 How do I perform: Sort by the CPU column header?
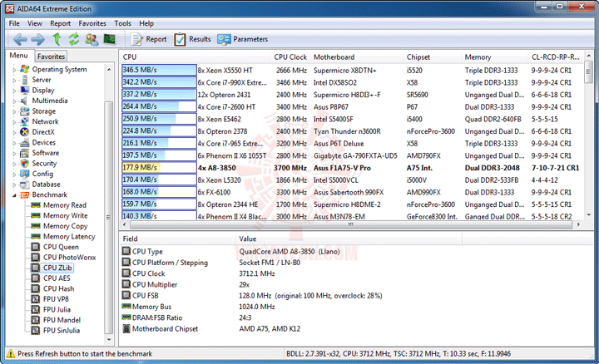[195, 57]
